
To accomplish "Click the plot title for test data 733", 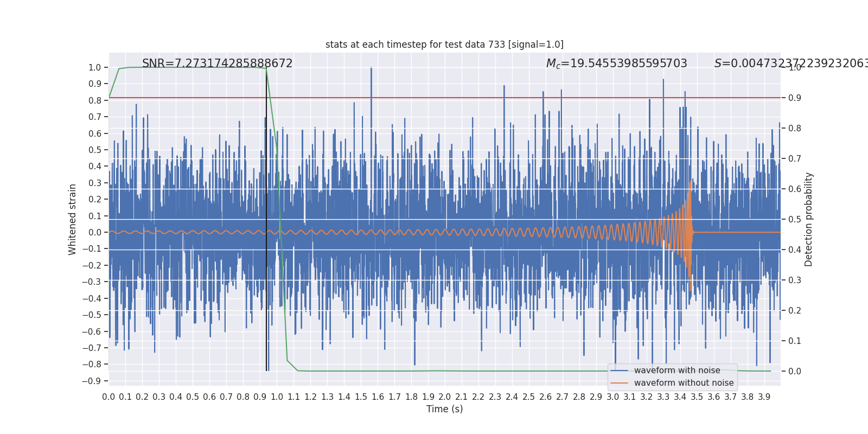I will (444, 44).
